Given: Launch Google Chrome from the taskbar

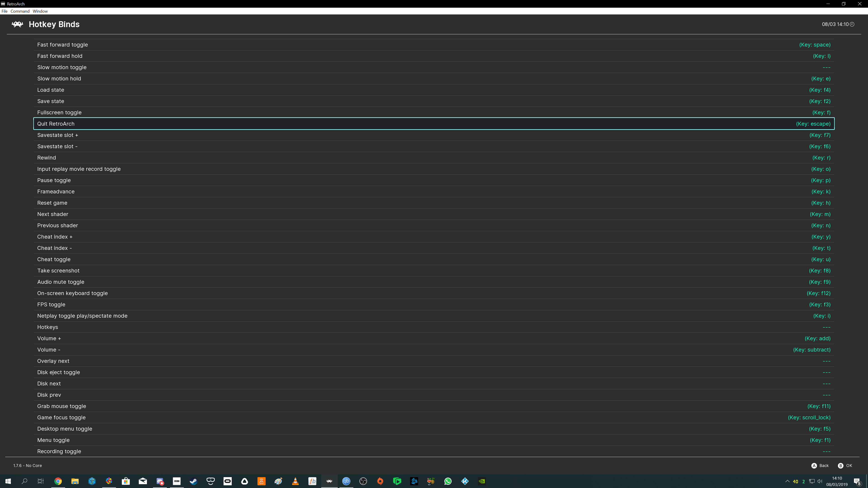Looking at the screenshot, I should (x=58, y=481).
